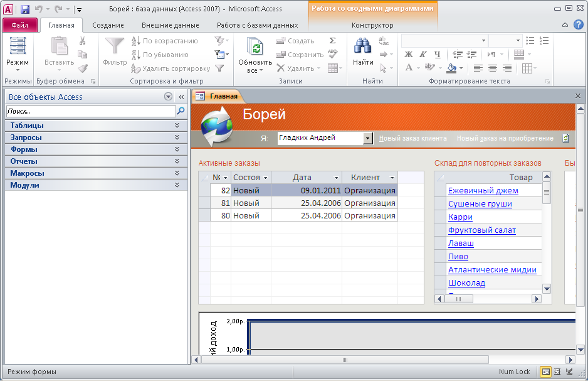Click the Format Painter brush icon

[x=83, y=68]
